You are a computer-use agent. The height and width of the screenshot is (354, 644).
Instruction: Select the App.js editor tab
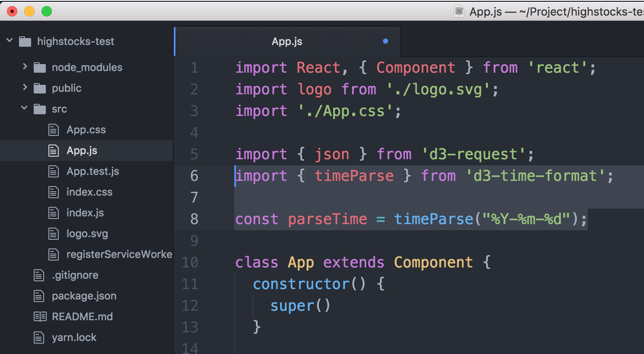(x=287, y=42)
